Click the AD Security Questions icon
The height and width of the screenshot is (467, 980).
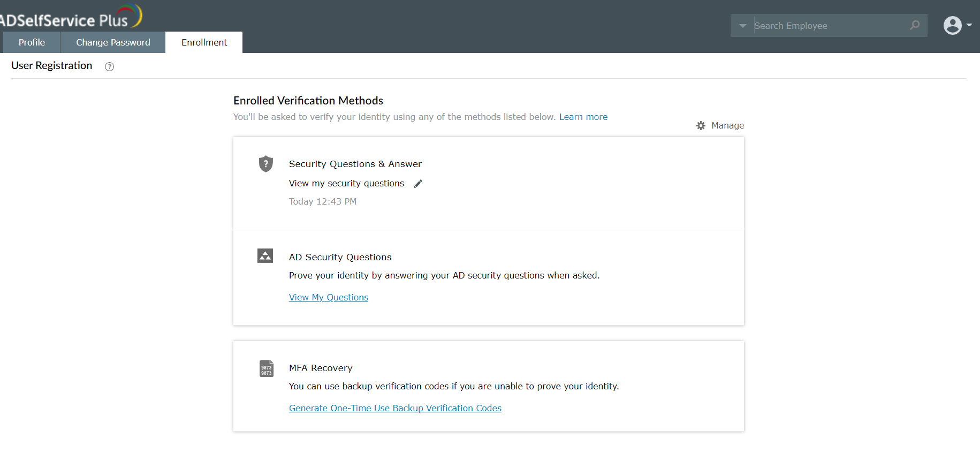[265, 256]
